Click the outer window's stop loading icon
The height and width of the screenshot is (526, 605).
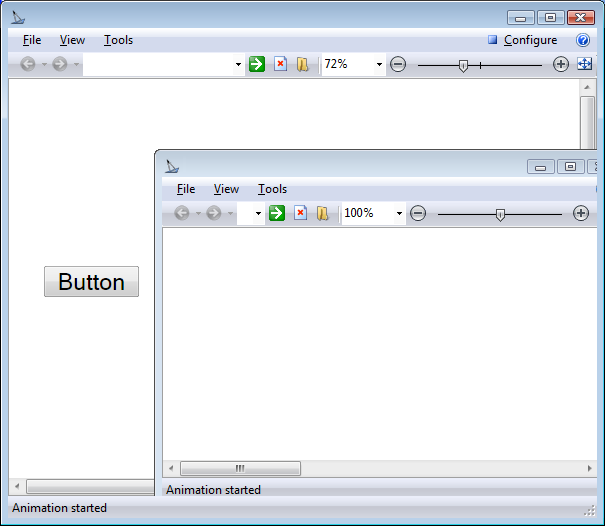click(x=281, y=64)
